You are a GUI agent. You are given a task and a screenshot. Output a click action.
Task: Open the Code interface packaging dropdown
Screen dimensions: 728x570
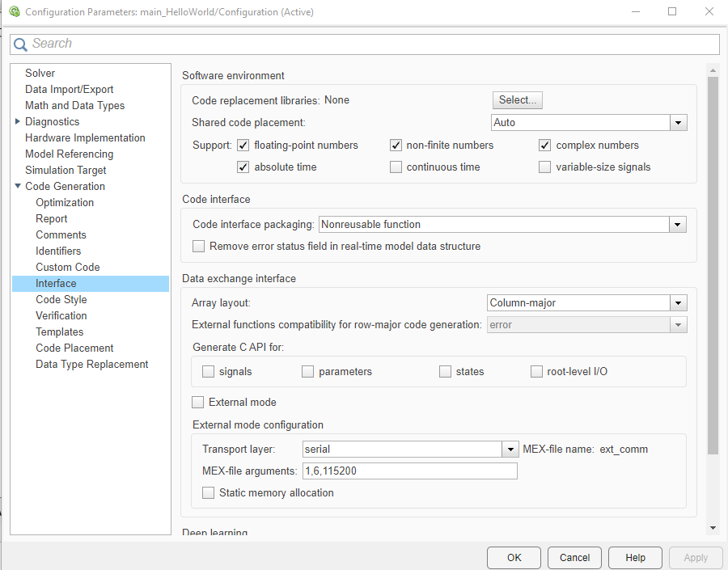point(678,225)
